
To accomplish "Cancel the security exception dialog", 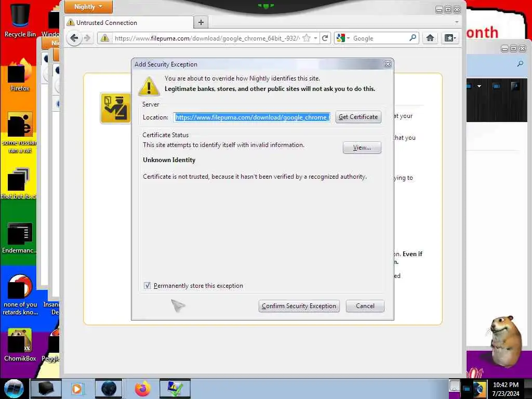I will click(365, 306).
